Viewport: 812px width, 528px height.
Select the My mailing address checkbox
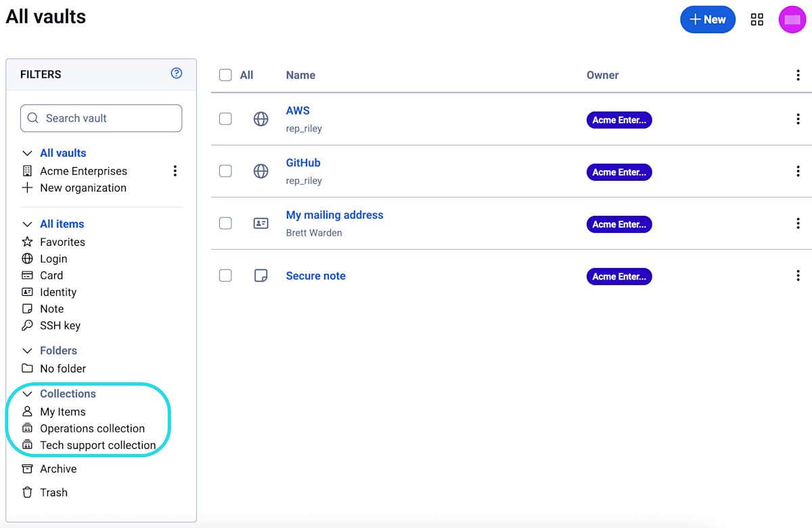click(x=225, y=223)
